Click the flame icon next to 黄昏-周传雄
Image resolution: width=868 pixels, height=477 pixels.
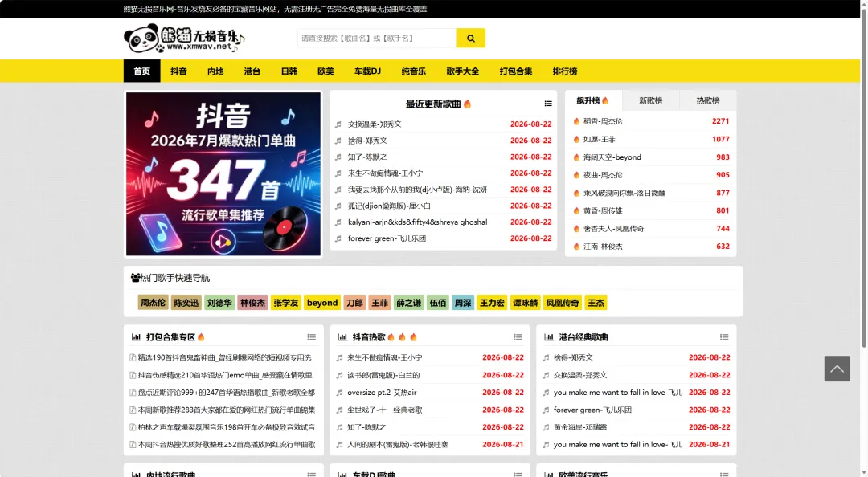[x=576, y=211]
